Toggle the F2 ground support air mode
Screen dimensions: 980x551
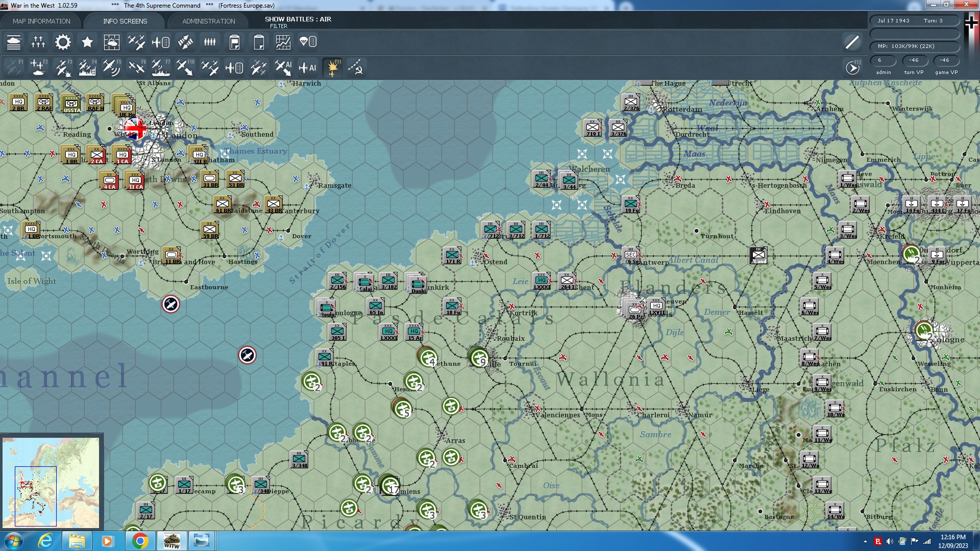click(38, 67)
